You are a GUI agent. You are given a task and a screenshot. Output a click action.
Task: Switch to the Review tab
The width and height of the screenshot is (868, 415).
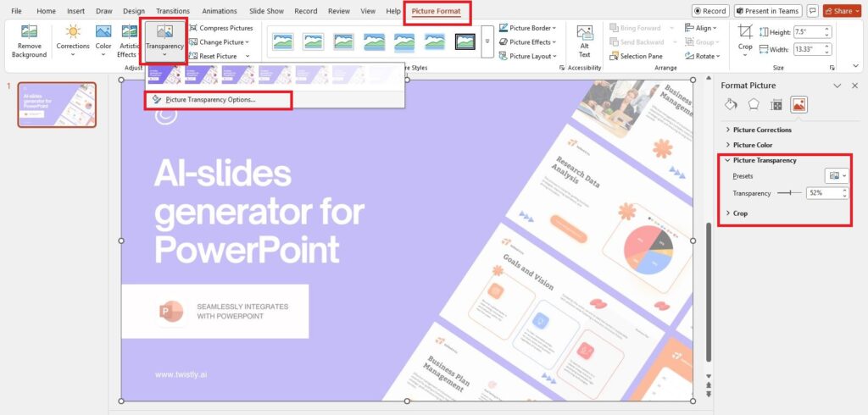tap(339, 11)
